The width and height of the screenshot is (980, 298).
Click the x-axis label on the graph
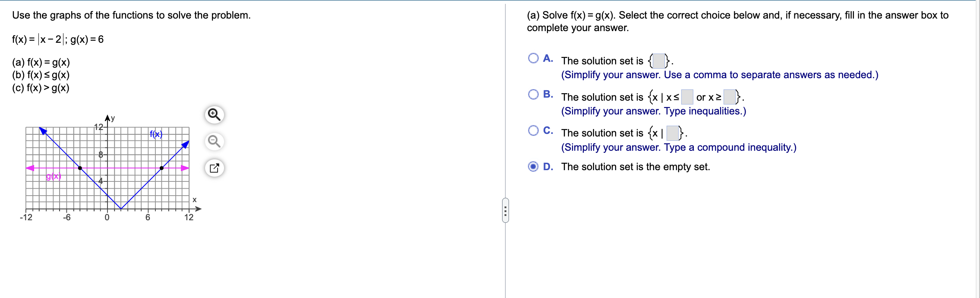(194, 199)
